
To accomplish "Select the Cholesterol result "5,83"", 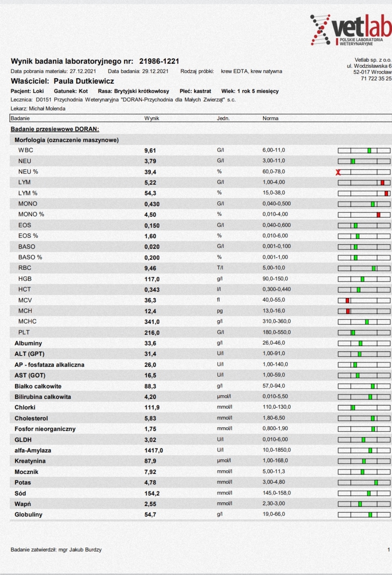I will 150,419.
